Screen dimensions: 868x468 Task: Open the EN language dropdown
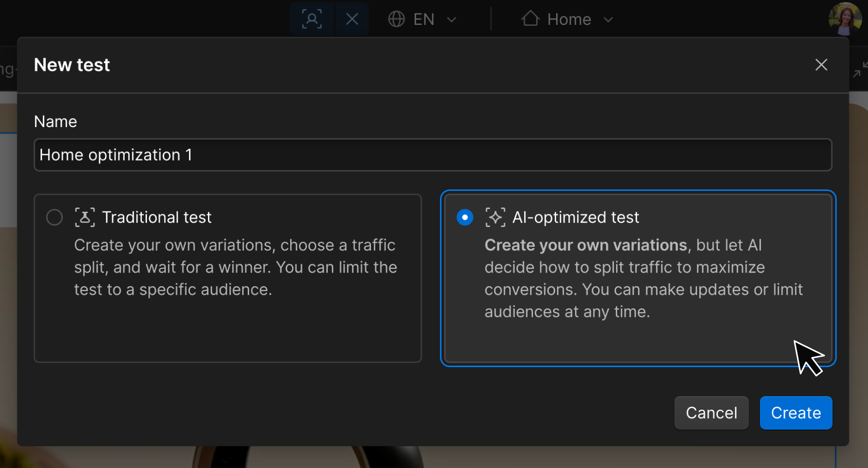pyautogui.click(x=423, y=19)
